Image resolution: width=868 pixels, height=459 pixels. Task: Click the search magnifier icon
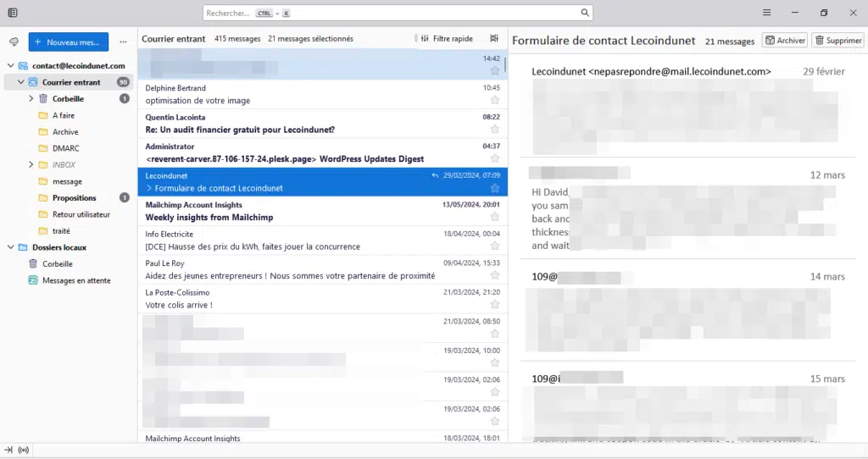pos(585,13)
